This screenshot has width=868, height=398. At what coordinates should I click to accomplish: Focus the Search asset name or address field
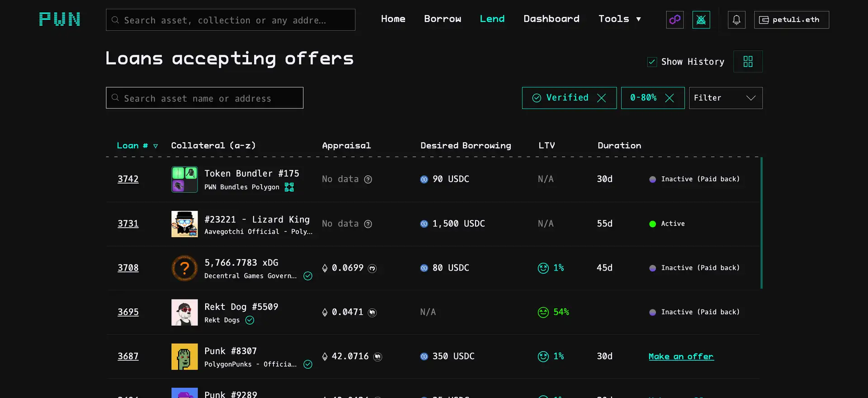click(x=204, y=98)
